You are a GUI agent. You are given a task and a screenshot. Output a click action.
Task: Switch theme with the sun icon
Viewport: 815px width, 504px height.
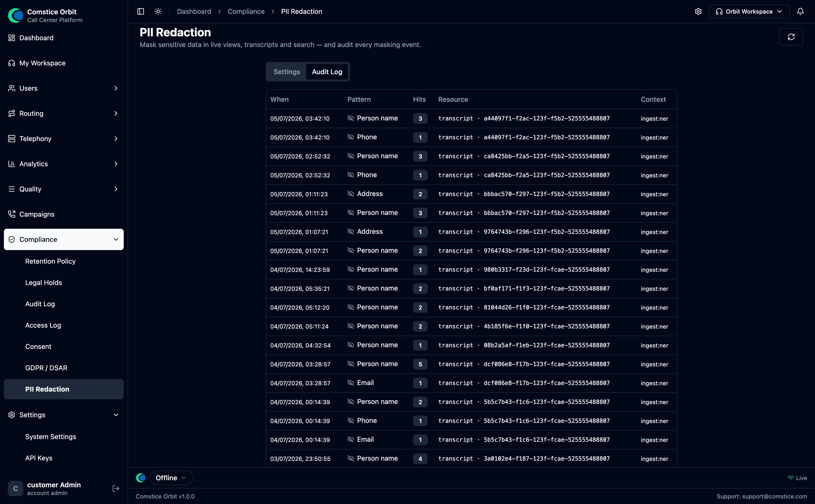coord(158,11)
